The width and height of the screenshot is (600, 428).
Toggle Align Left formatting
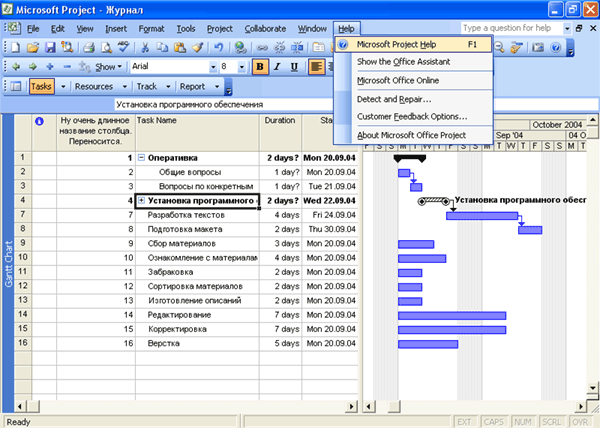point(316,67)
